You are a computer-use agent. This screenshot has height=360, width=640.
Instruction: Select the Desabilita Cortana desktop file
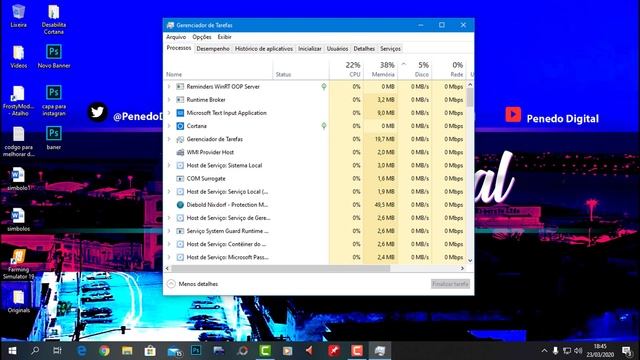53,19
